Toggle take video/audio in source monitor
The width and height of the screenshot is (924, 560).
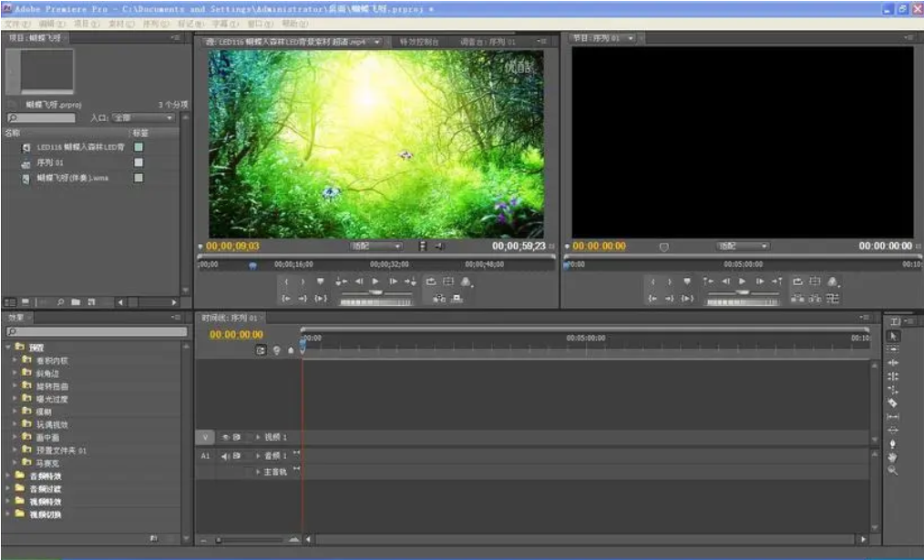coord(423,246)
